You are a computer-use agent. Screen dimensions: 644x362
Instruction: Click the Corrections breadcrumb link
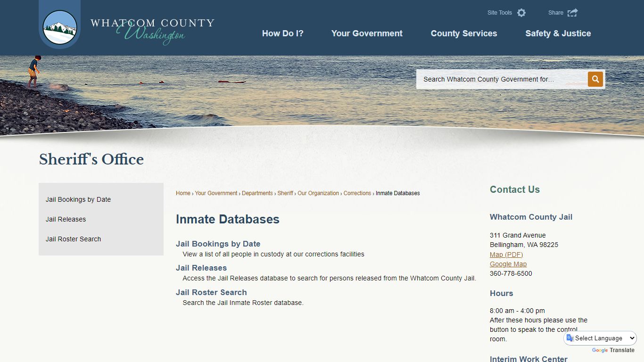[357, 193]
